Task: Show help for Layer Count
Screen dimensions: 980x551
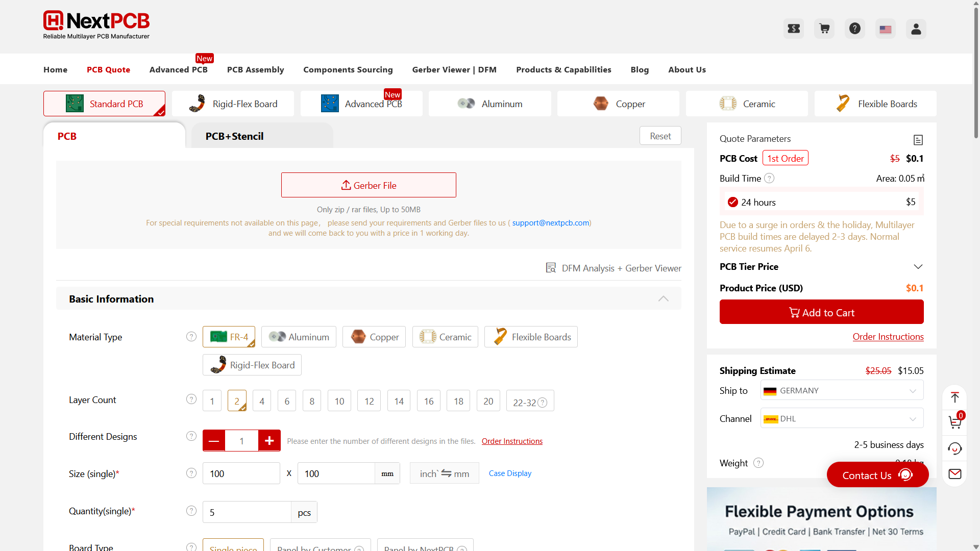Action: (x=191, y=399)
